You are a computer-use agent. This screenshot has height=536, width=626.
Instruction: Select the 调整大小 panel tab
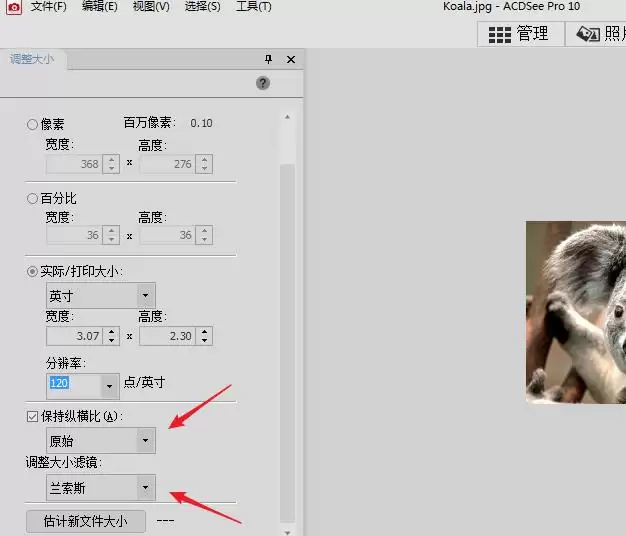[32, 59]
